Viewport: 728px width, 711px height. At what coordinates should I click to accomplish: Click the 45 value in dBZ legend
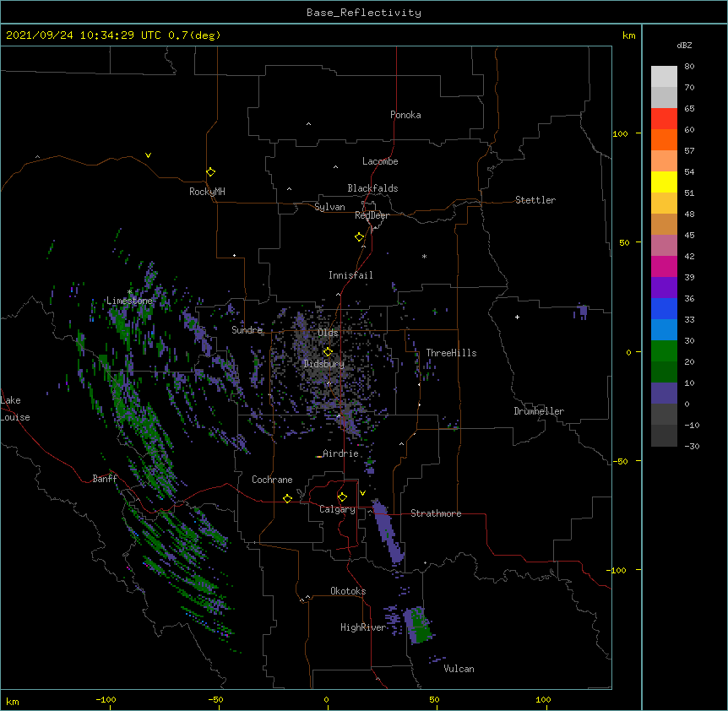[x=689, y=235]
